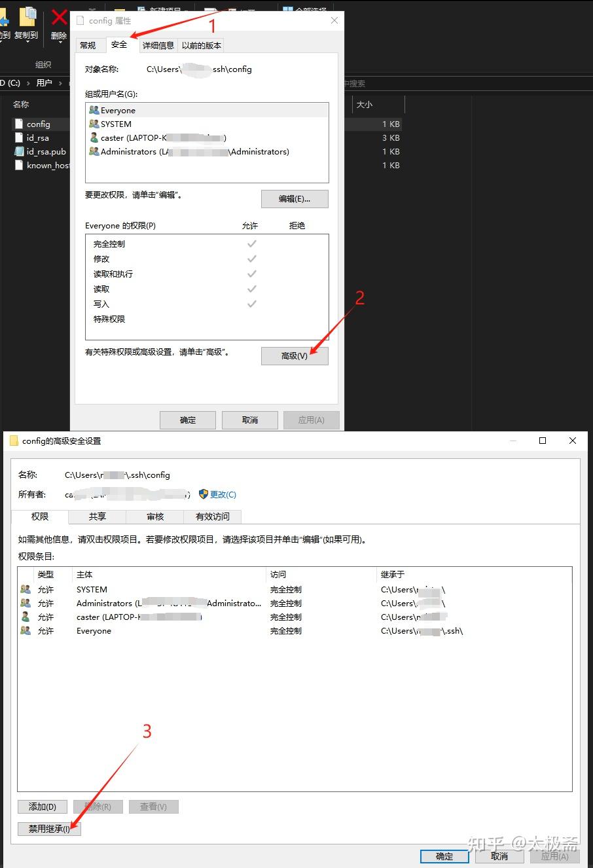Click the group icon beside Everyone in properties list

coord(94,110)
